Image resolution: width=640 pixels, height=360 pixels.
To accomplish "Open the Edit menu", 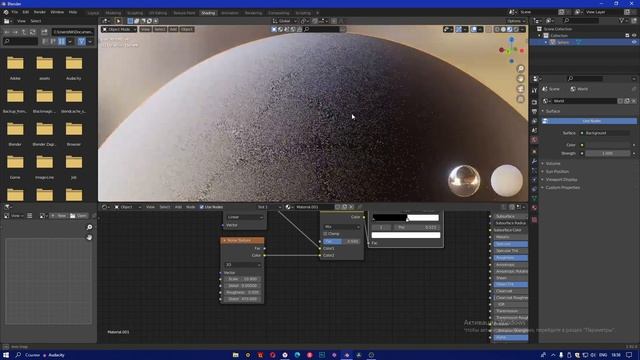I will 26,12.
